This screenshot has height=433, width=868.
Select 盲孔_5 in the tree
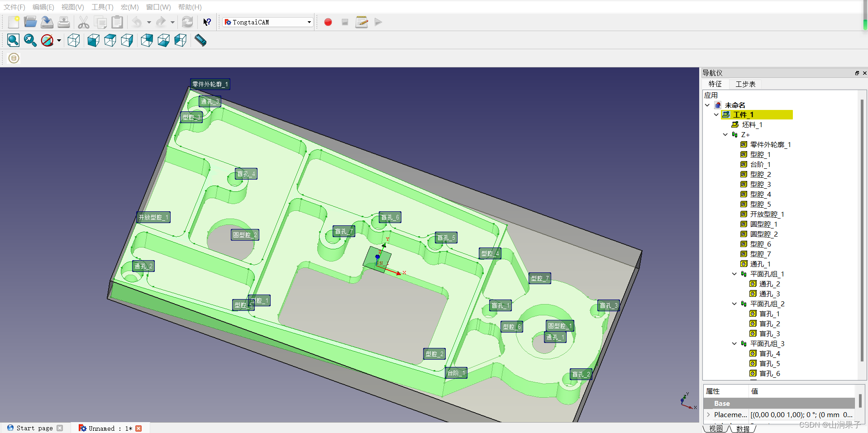tap(769, 364)
